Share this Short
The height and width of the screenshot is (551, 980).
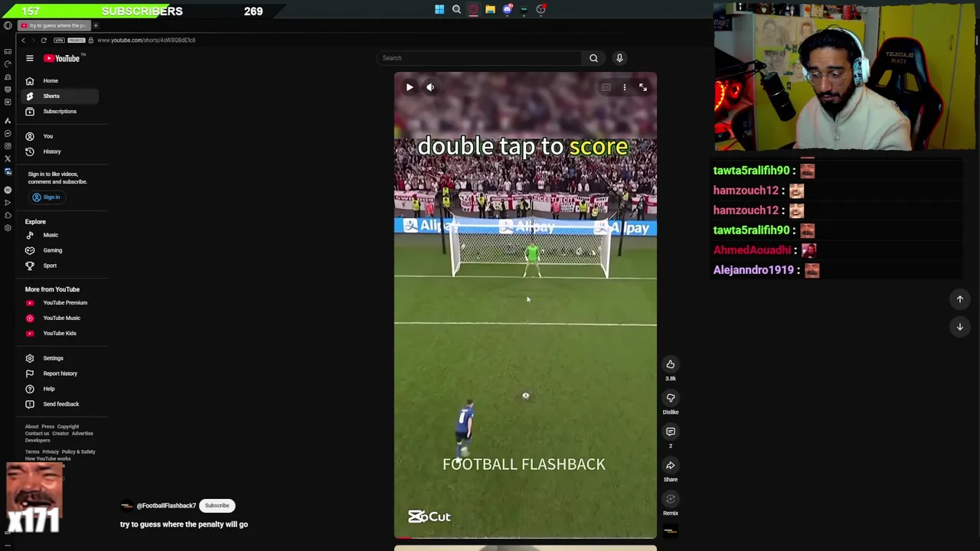pyautogui.click(x=671, y=465)
